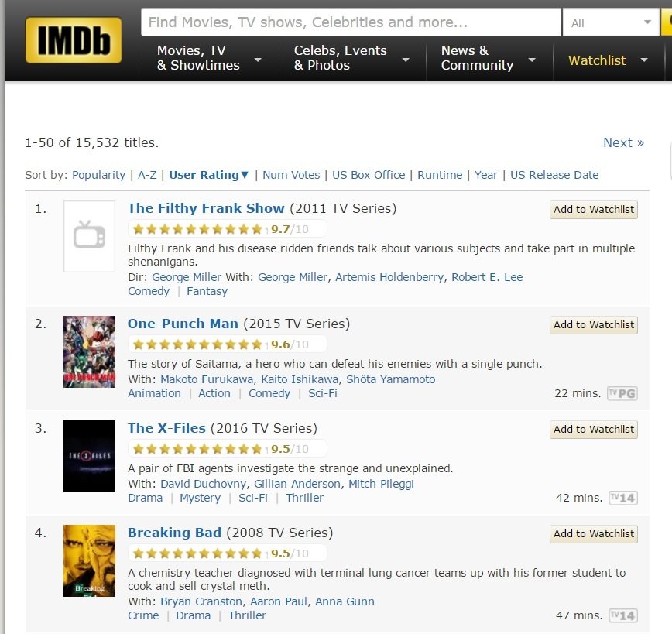Click the TV-14 badge on The X-Files

[x=622, y=498]
